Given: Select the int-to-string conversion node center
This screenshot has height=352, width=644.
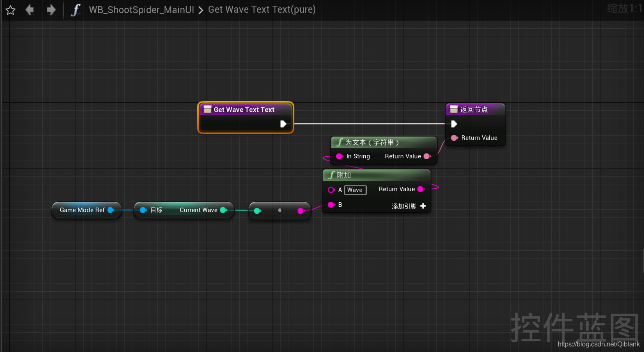Looking at the screenshot, I should point(280,210).
